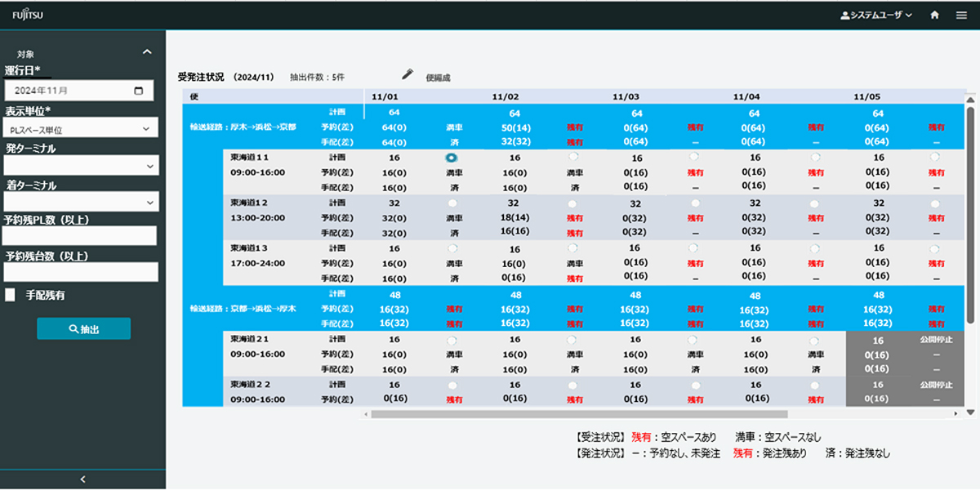Open the hamburger menu in top bar
Viewport: 980px width, 495px height.
point(961,16)
